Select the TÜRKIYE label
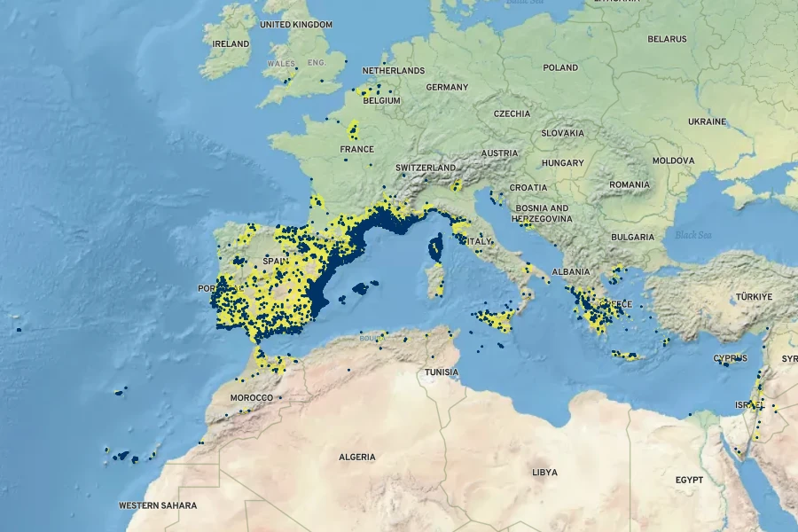This screenshot has width=798, height=532. tap(754, 296)
